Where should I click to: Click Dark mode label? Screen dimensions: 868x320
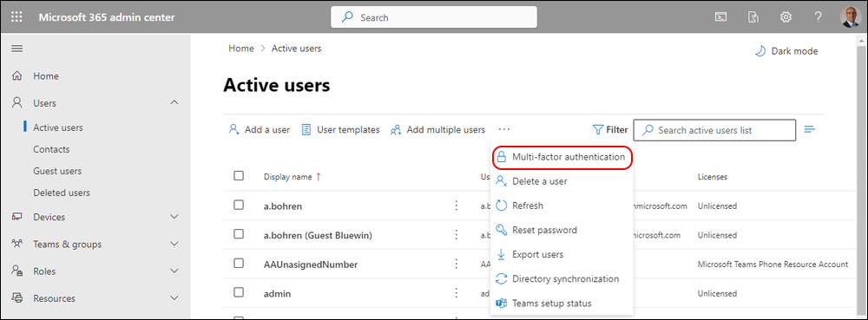coord(794,51)
